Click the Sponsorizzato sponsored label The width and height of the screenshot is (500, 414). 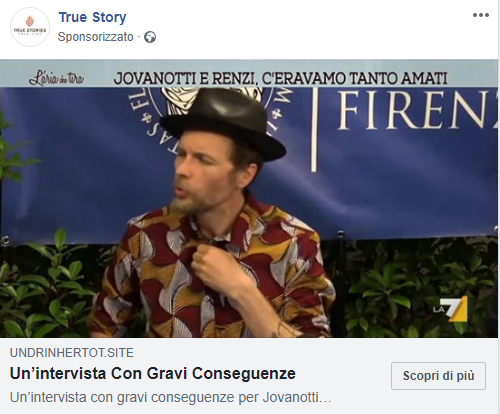pyautogui.click(x=95, y=37)
